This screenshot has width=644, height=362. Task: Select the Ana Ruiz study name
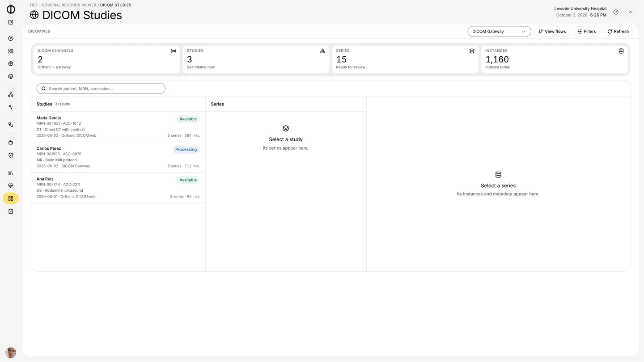[x=45, y=179]
